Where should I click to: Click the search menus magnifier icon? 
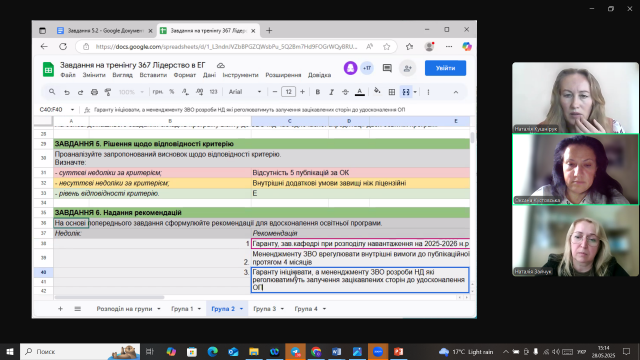click(52, 92)
